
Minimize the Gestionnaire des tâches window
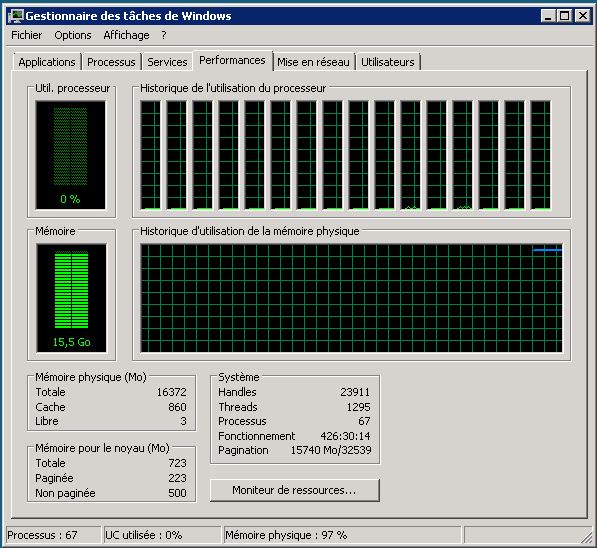(548, 16)
